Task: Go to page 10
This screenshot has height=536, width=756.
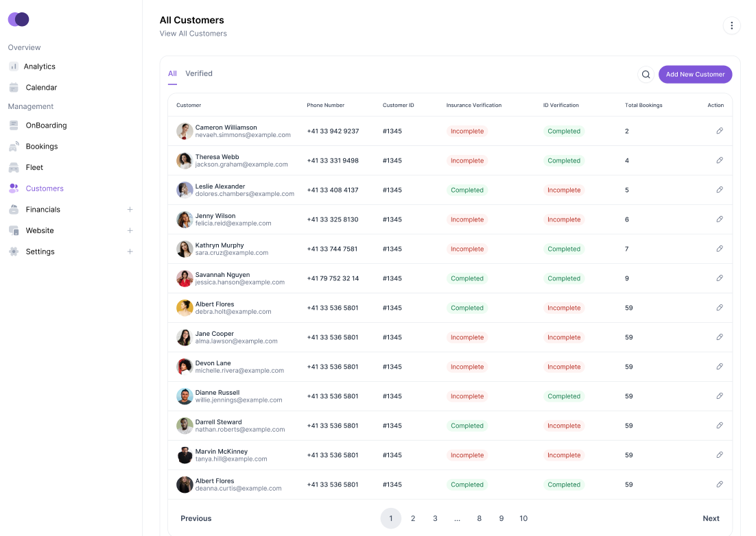Action: pos(523,518)
